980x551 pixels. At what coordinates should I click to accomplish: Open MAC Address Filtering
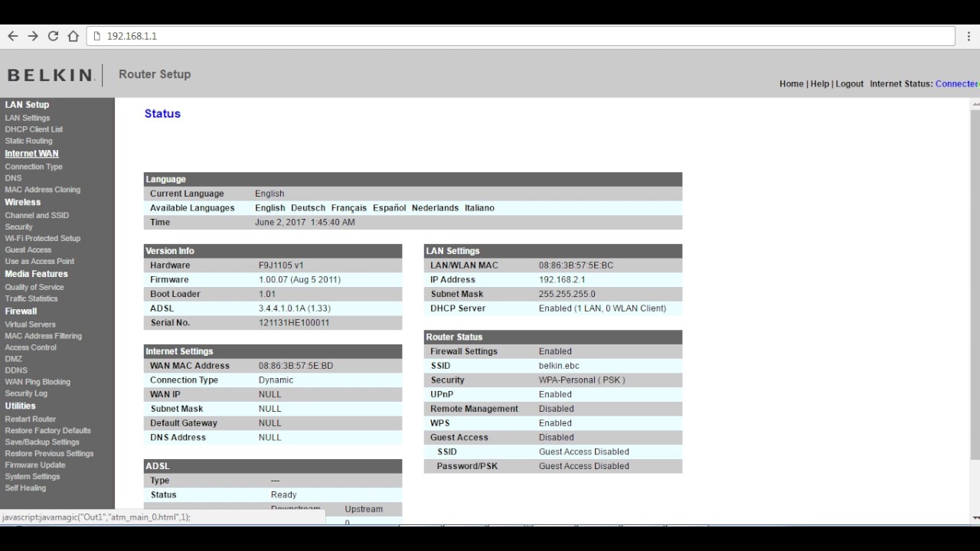pos(43,336)
